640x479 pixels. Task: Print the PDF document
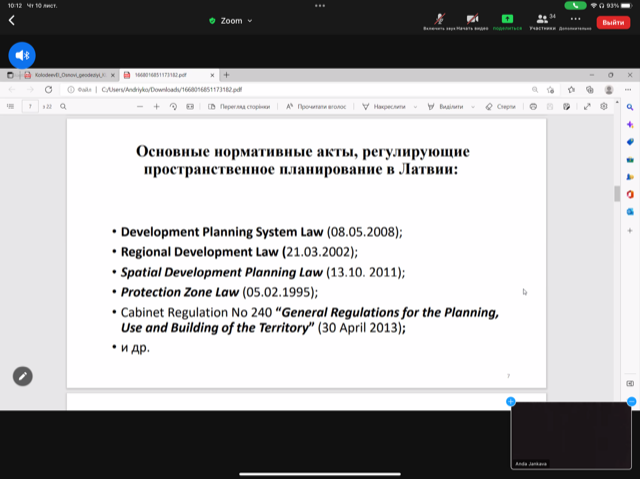533,106
